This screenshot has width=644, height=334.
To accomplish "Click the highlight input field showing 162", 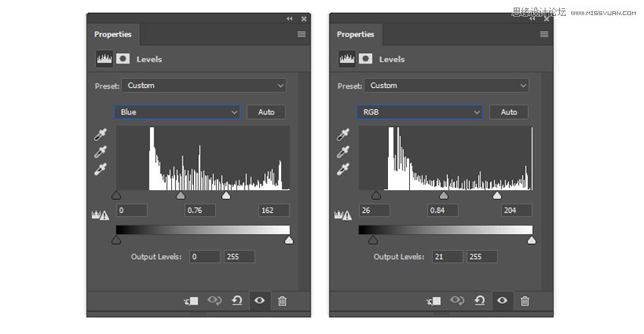I will click(274, 210).
